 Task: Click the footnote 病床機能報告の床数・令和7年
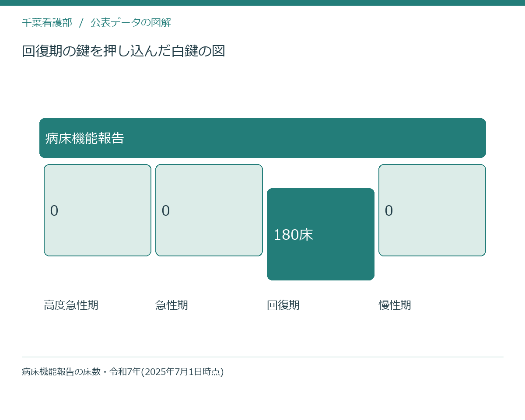pyautogui.click(x=123, y=372)
